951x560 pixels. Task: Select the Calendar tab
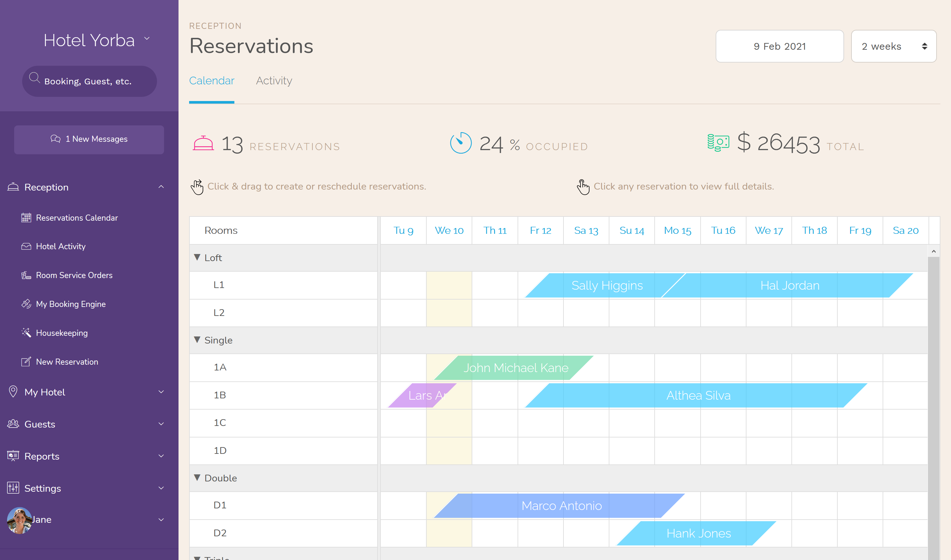point(212,81)
